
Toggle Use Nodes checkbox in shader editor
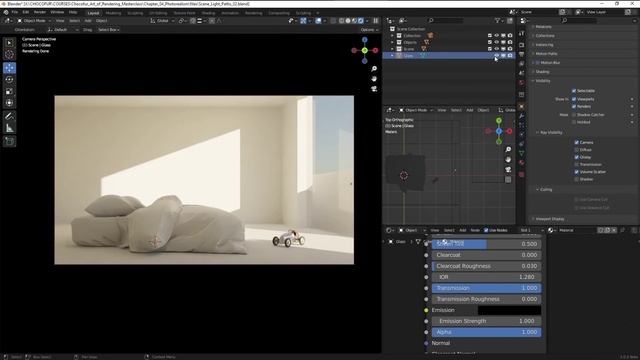pos(486,230)
